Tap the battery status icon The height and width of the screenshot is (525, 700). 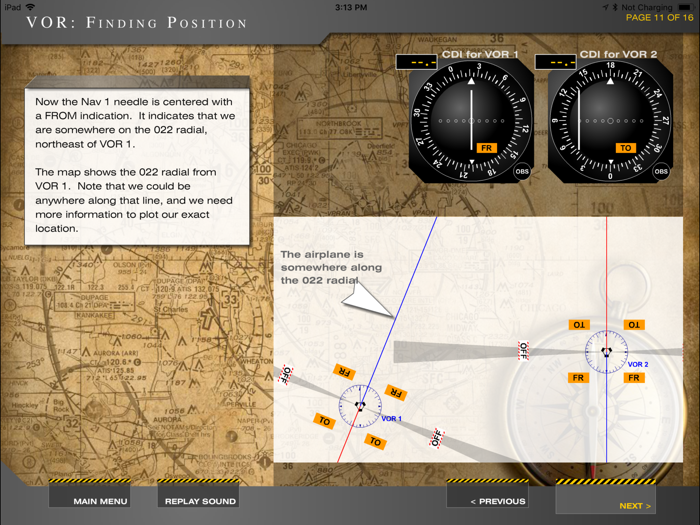pyautogui.click(x=684, y=7)
